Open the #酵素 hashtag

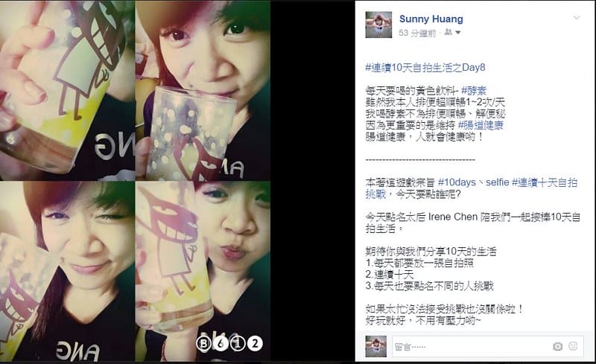tap(473, 90)
